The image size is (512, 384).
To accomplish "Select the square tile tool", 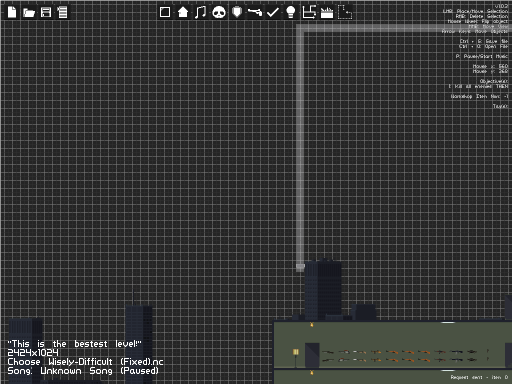I will 165,12.
